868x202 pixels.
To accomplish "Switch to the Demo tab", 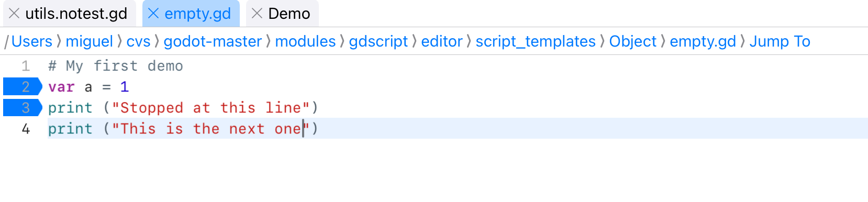I will [289, 14].
